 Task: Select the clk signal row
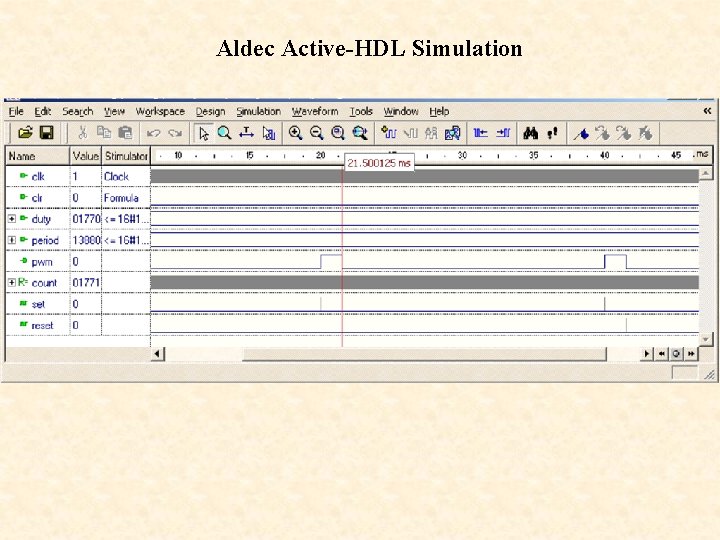click(38, 176)
